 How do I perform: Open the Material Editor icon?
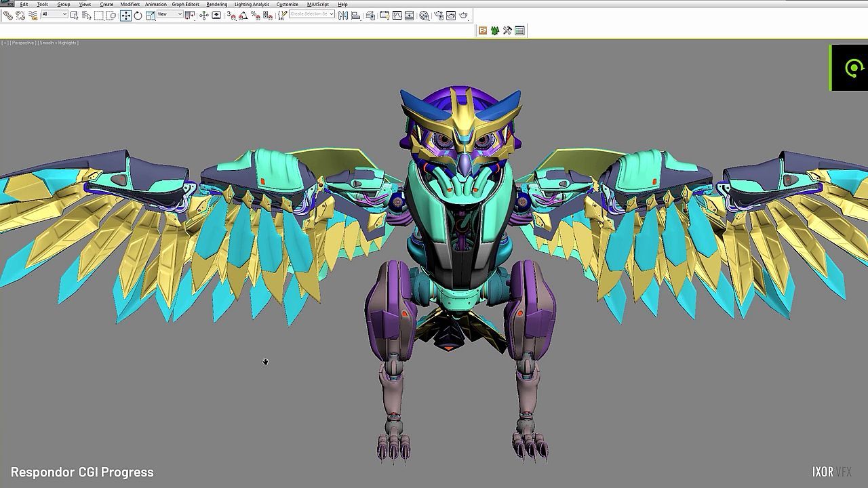click(424, 15)
